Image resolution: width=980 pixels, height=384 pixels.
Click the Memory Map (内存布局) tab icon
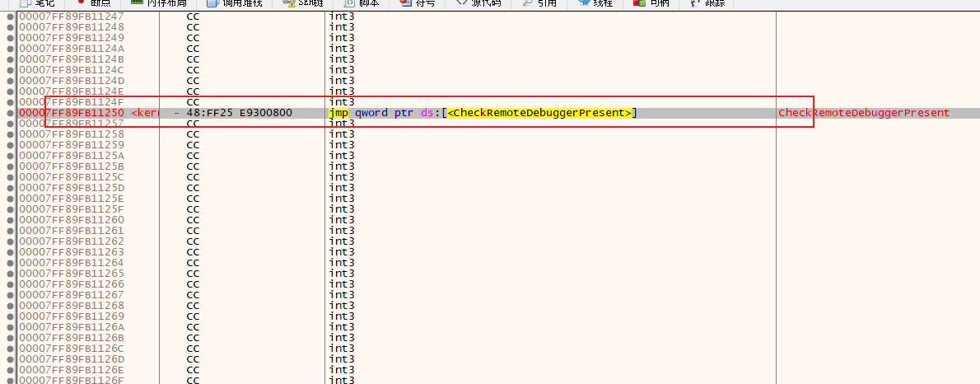[x=137, y=3]
